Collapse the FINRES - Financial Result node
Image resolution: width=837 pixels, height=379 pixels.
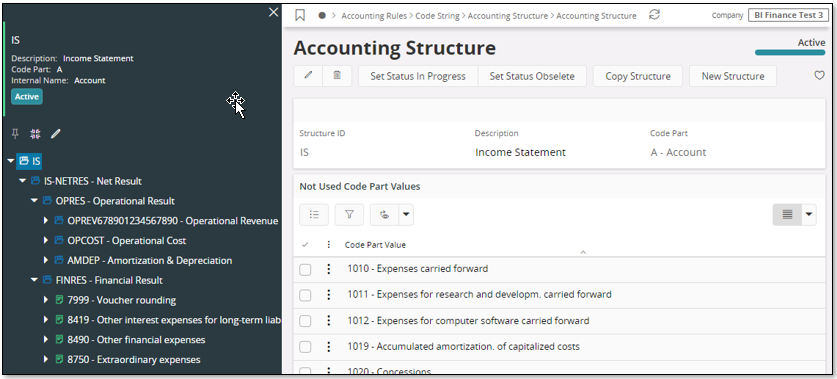pyautogui.click(x=34, y=280)
